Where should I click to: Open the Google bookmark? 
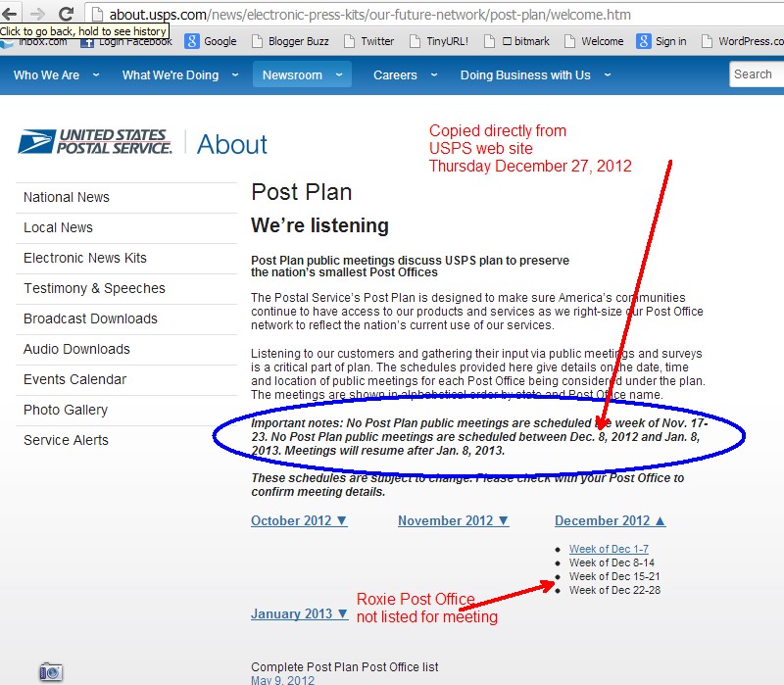(220, 41)
